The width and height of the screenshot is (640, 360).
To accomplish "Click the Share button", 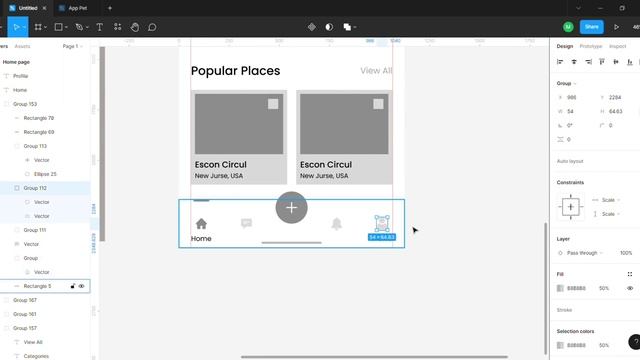I will pos(591,27).
